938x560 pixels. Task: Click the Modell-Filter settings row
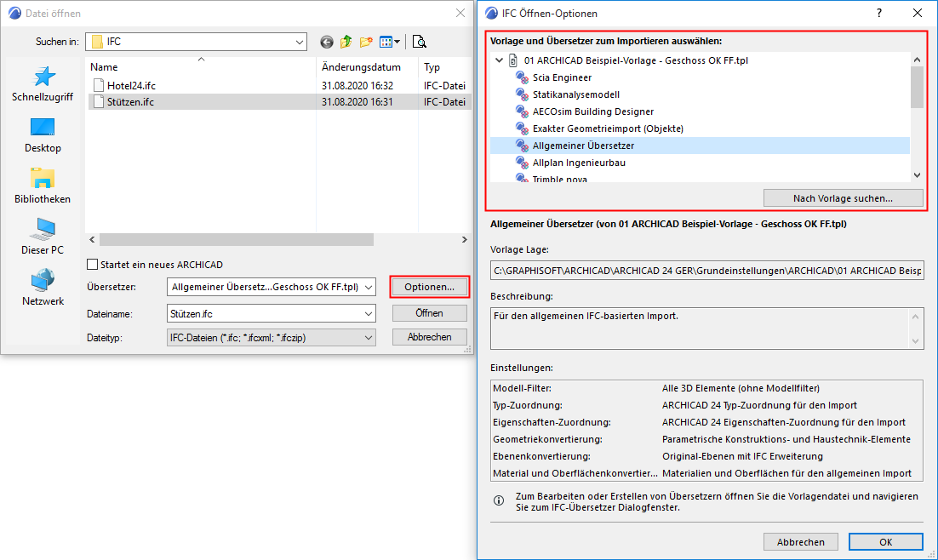707,388
